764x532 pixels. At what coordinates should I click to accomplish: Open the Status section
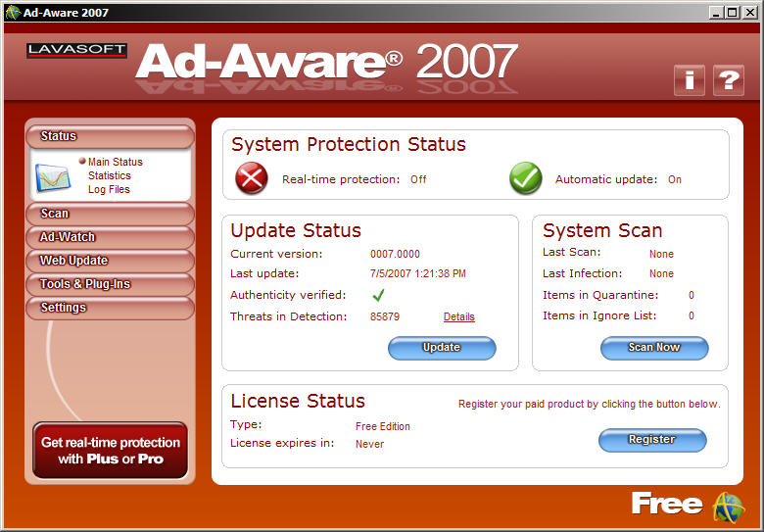point(110,136)
